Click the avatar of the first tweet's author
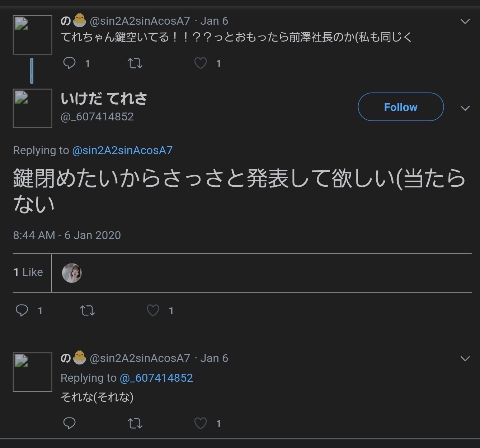The height and width of the screenshot is (448, 480). pyautogui.click(x=33, y=35)
